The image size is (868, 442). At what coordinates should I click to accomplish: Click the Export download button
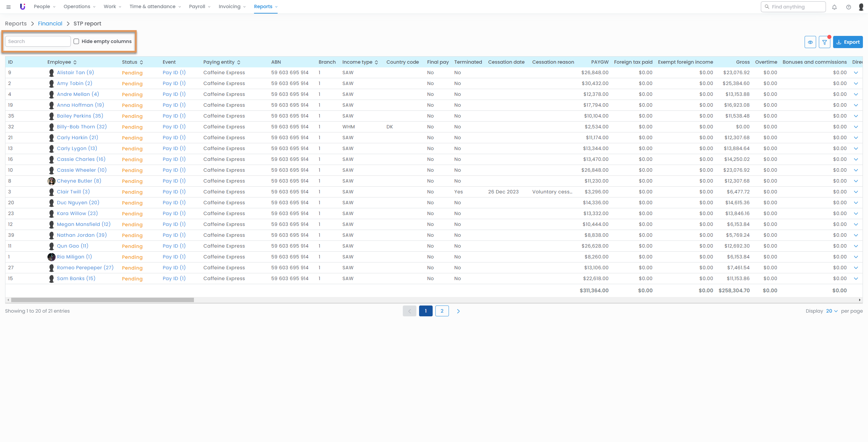click(x=848, y=42)
